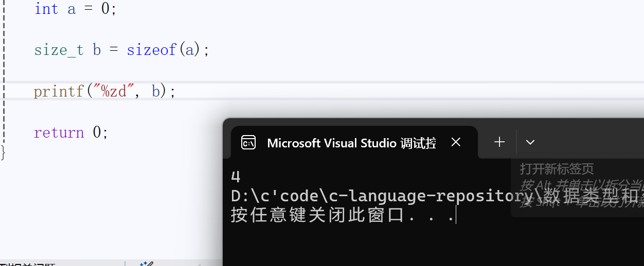Close the Microsoft Visual Studio console tab
Screen dimensions: 644x266
click(x=456, y=142)
